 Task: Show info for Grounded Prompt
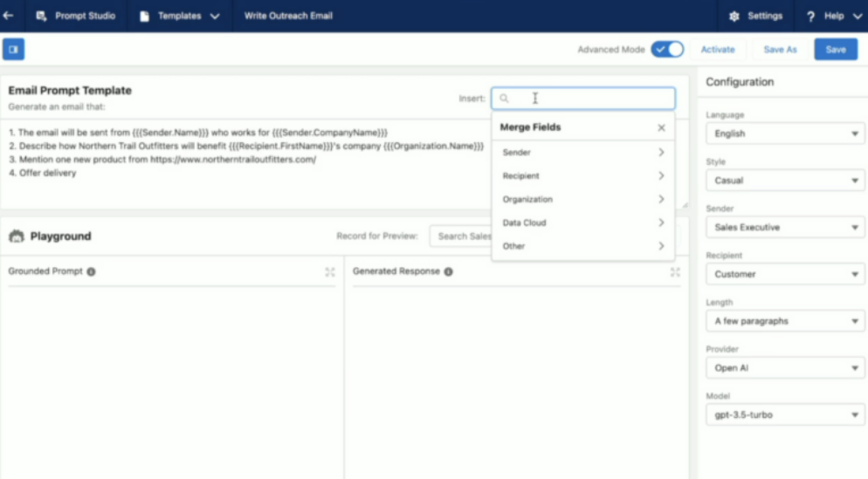(x=92, y=271)
